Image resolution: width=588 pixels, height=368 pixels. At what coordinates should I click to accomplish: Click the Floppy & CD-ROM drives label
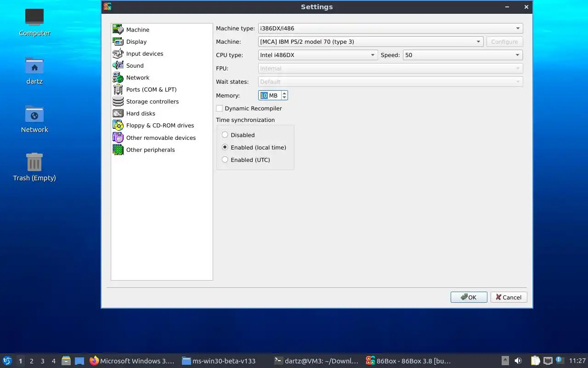(x=160, y=125)
